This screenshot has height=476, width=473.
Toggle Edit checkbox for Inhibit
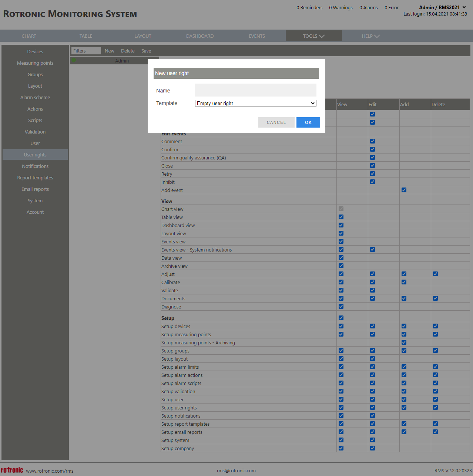[372, 182]
